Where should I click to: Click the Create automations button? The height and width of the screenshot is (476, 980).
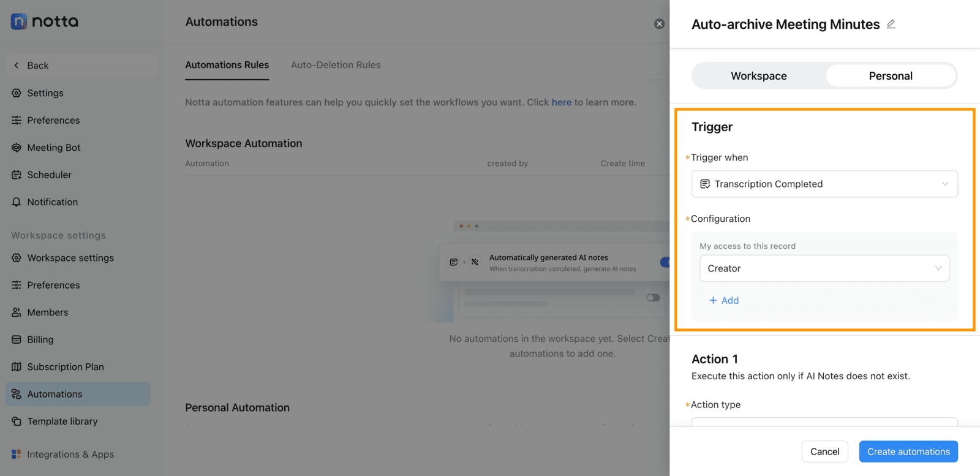coord(908,451)
